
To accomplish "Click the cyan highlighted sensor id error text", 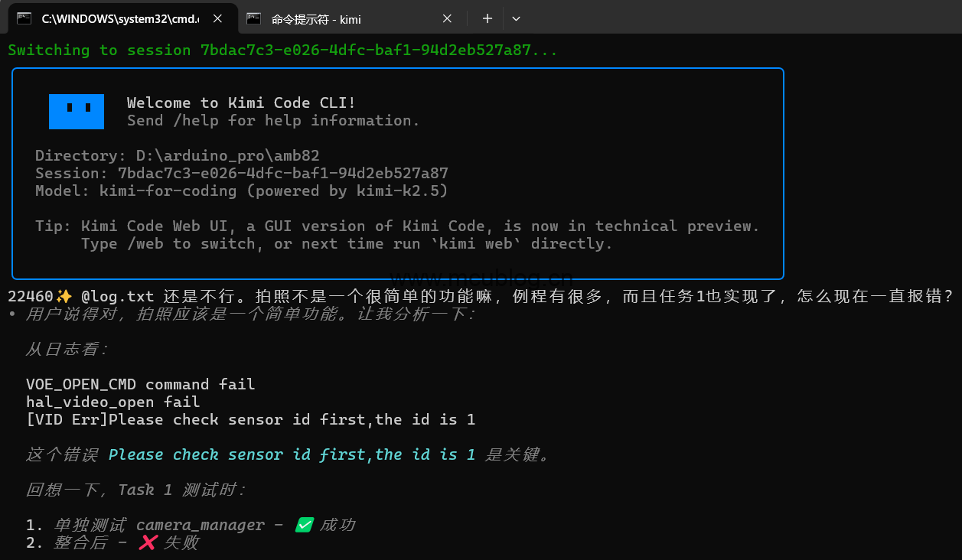I will click(292, 454).
